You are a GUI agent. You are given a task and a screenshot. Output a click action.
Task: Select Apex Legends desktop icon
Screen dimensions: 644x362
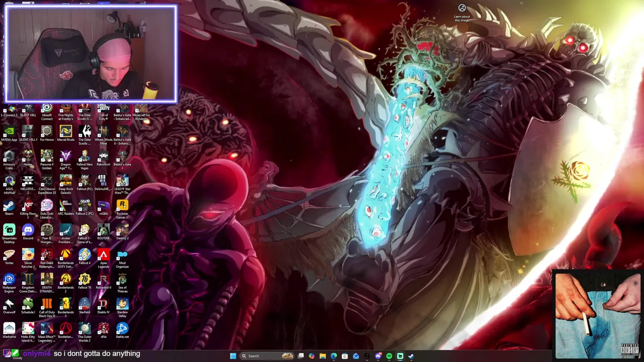103,259
